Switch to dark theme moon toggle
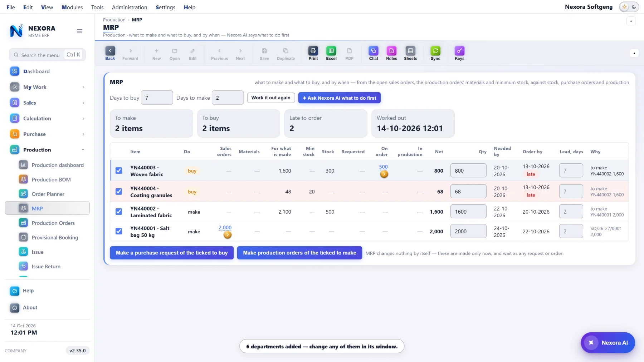Viewport: 644px width, 362px height. 634,7
